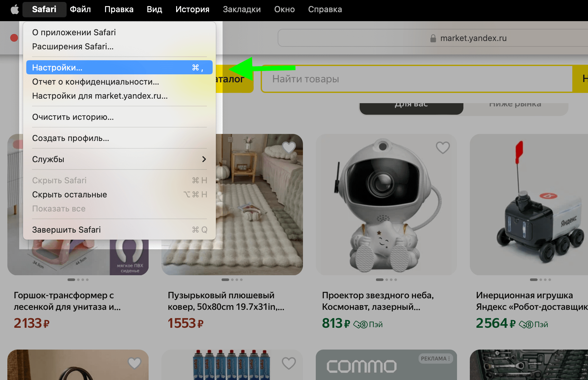Open the История menu

pos(192,9)
